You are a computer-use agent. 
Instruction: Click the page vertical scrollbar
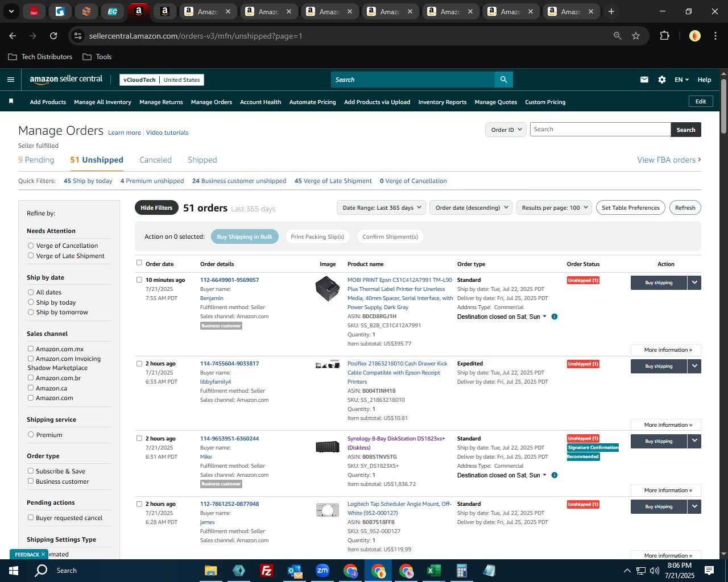pyautogui.click(x=723, y=107)
